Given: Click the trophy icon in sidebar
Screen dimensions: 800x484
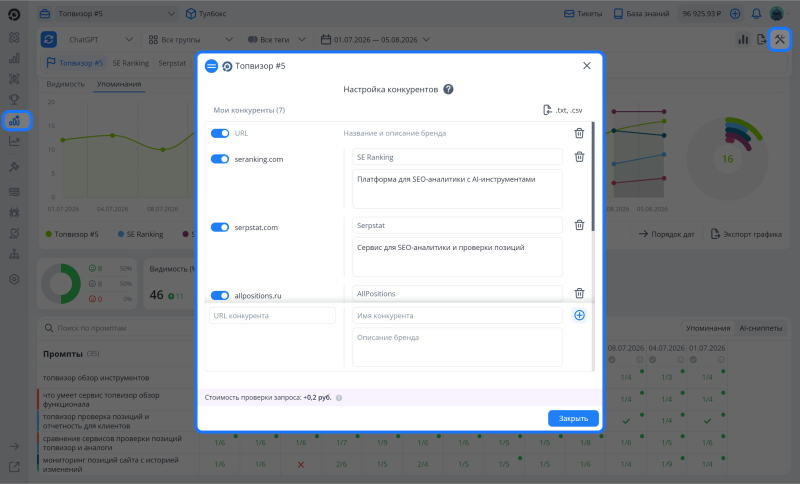Looking at the screenshot, I should pyautogui.click(x=14, y=99).
